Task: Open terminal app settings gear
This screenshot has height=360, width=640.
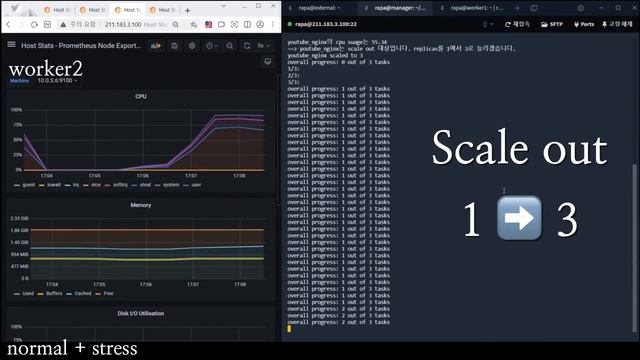Action: click(x=580, y=8)
